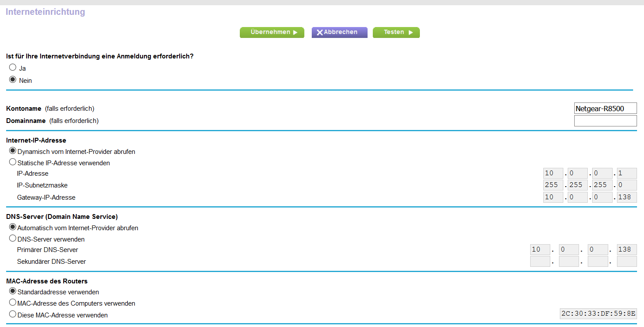
Task: Click first octet of Primärer DNS-Server
Action: tap(540, 250)
